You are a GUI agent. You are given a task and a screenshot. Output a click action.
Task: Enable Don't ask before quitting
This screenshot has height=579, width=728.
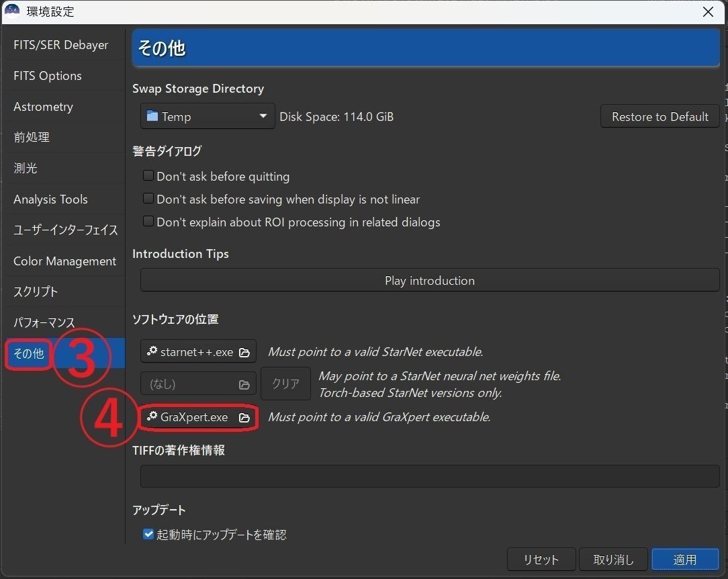(148, 176)
